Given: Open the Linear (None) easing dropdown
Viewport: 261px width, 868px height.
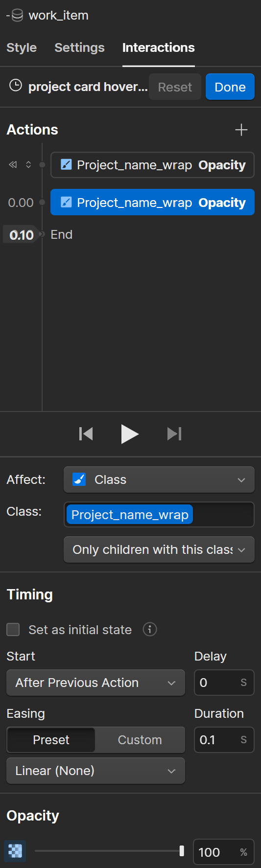Looking at the screenshot, I should tap(96, 771).
